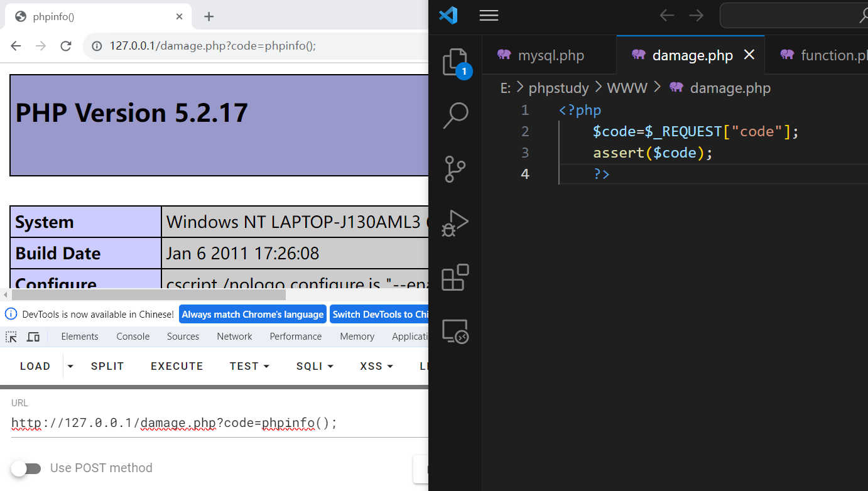Click the HackBar URL input field
Screen dimensions: 868x491
click(219, 423)
